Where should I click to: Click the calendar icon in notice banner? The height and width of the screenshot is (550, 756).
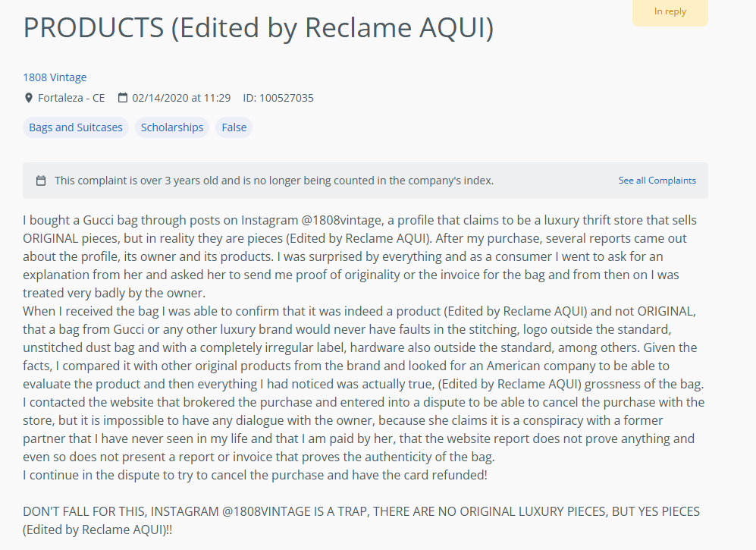pos(41,181)
